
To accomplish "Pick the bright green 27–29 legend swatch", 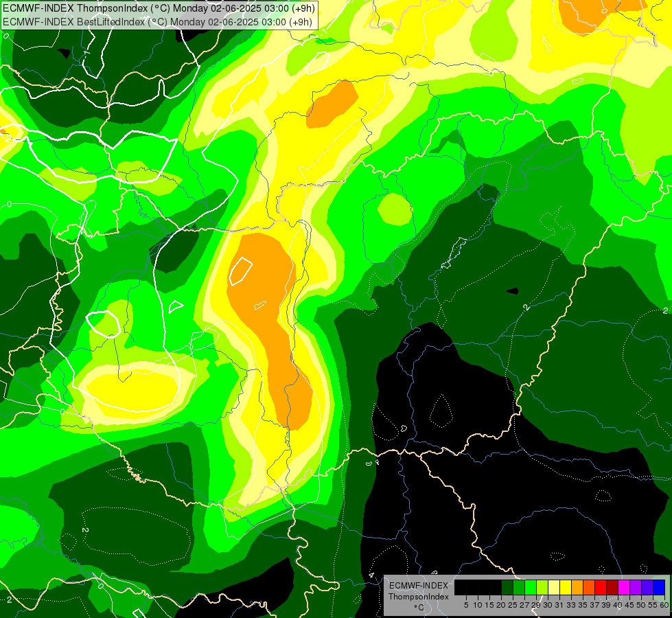I will pos(531,587).
